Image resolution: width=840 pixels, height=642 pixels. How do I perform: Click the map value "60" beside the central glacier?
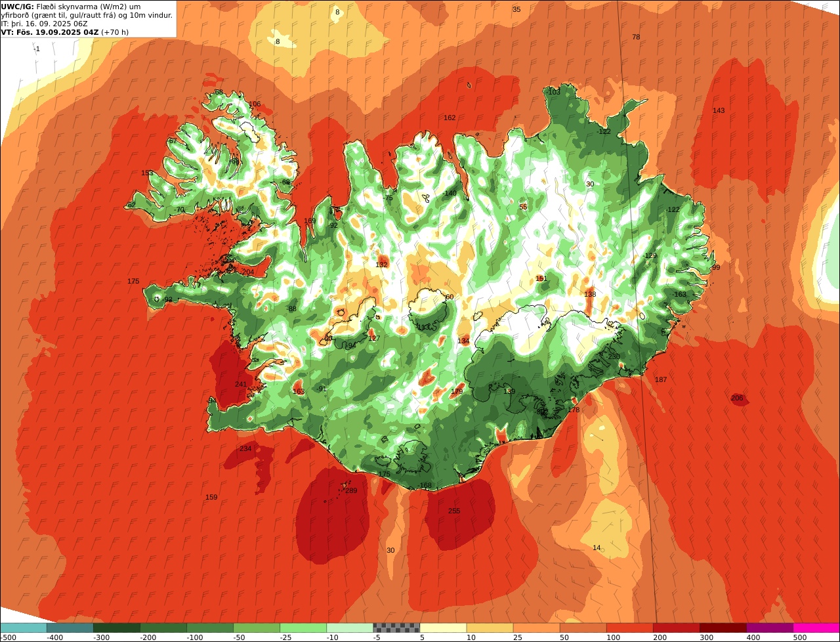[450, 297]
